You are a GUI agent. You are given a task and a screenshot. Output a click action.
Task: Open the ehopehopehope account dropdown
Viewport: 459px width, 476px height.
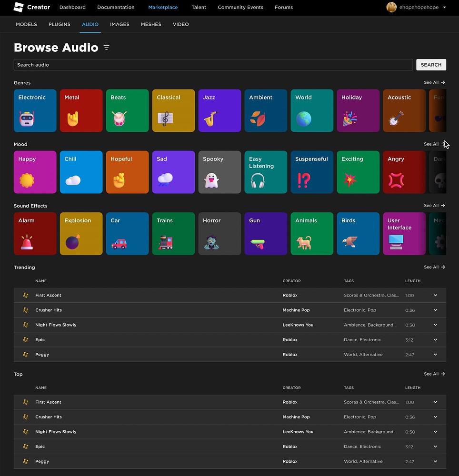[416, 7]
